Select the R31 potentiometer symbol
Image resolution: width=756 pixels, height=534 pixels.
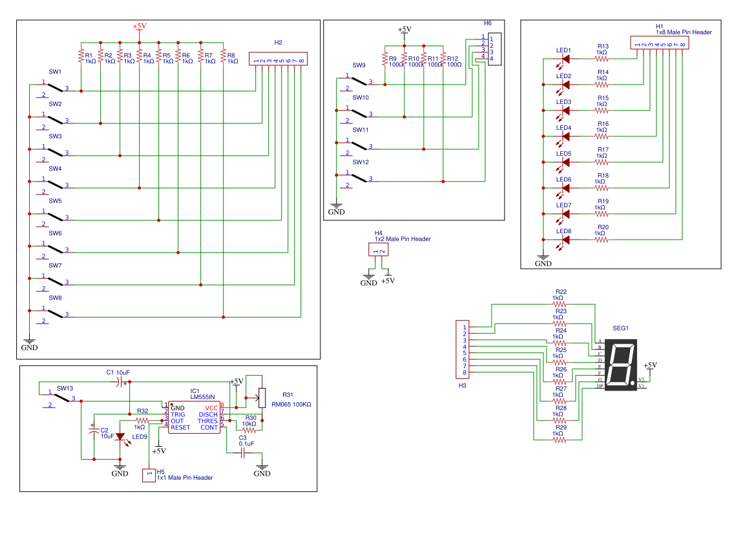click(262, 398)
